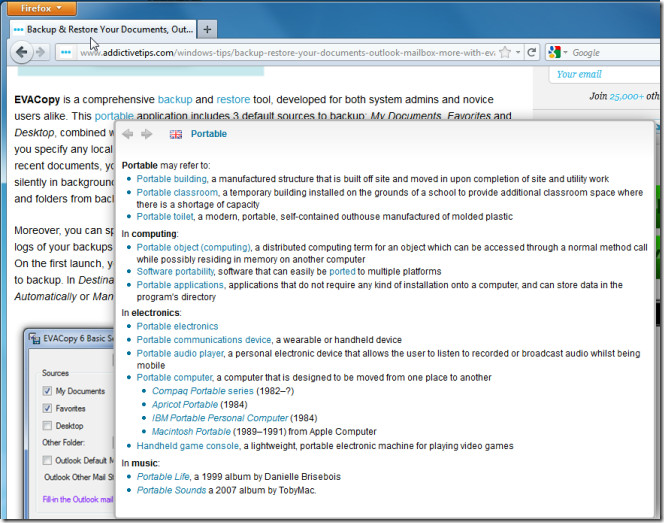664x523 pixels.
Task: Enable the Desktop source checkbox
Action: point(47,425)
